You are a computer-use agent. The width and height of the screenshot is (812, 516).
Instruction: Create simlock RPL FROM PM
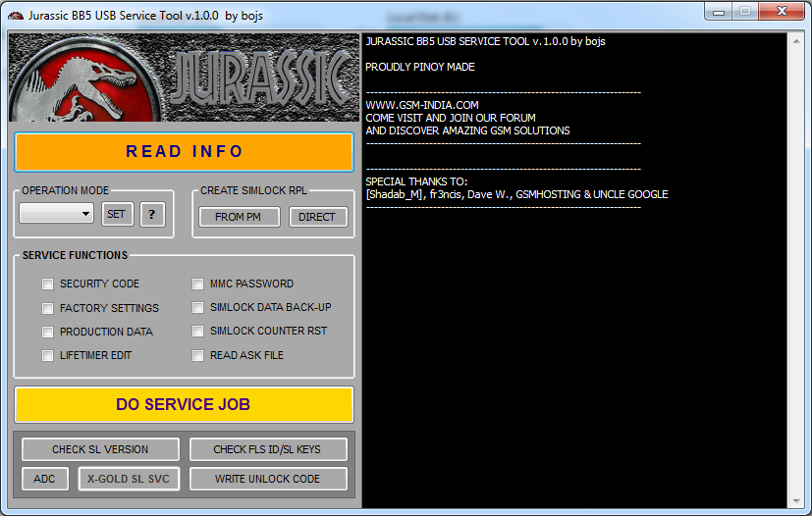[240, 217]
